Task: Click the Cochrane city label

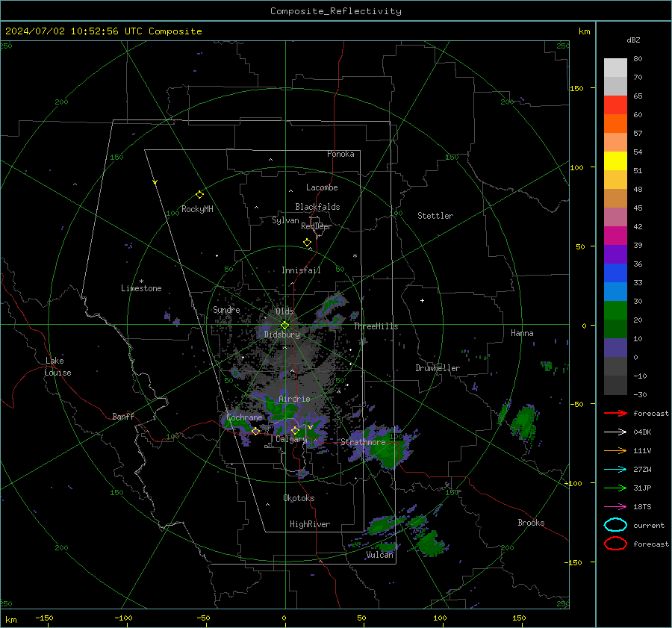Action: coord(244,417)
